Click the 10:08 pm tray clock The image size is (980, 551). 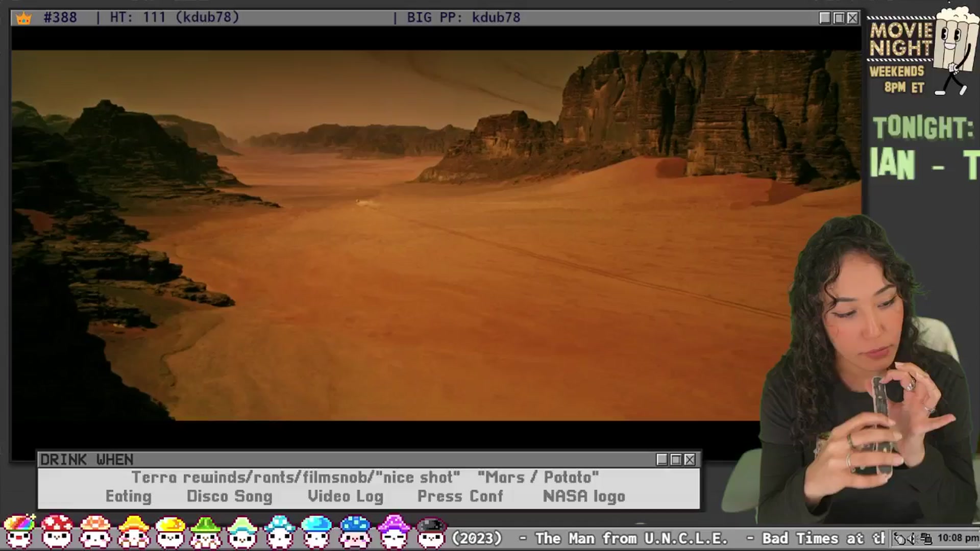point(958,538)
